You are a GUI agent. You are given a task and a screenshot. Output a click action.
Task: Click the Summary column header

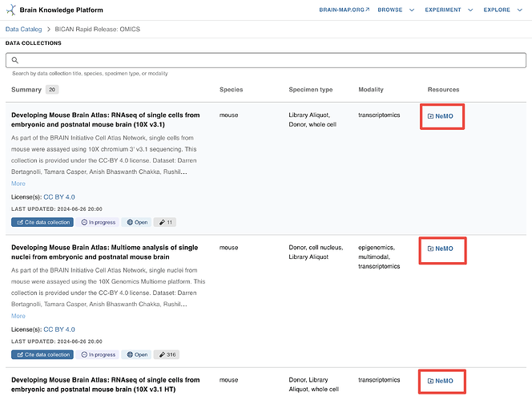(26, 90)
